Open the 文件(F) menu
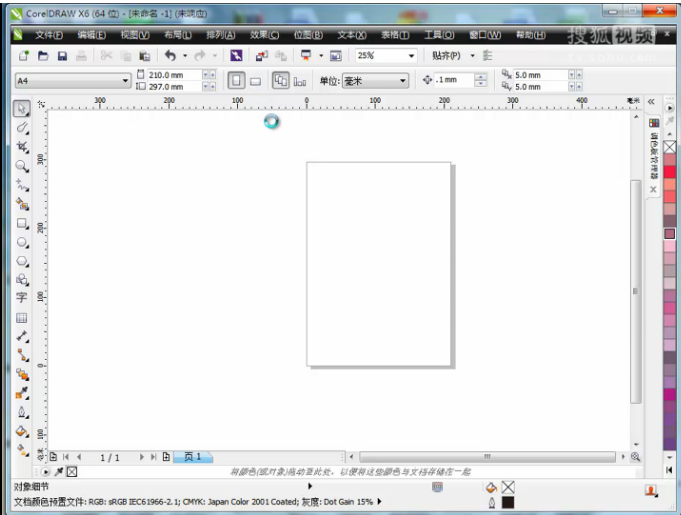The image size is (681, 515). tap(49, 35)
